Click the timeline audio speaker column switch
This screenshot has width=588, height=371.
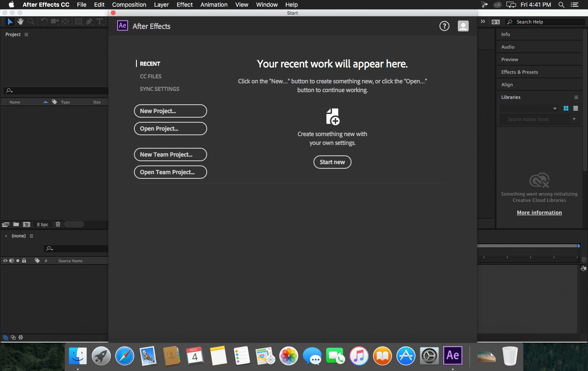coord(12,260)
